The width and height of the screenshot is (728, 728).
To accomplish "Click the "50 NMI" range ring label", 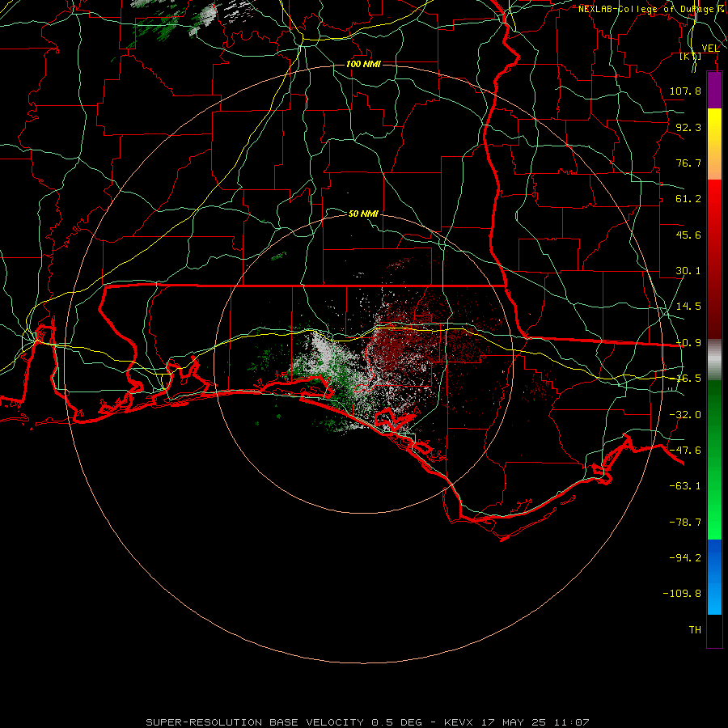I will click(x=363, y=214).
